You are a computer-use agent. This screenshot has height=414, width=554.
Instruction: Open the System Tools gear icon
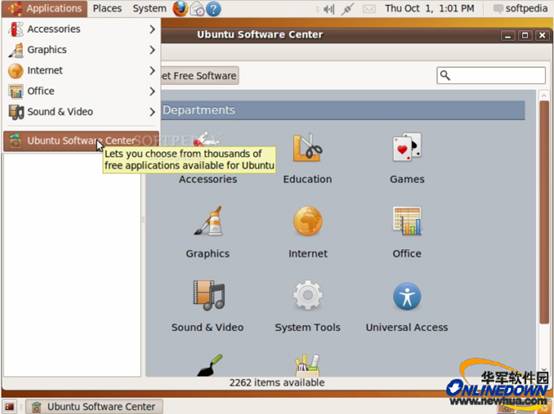(x=308, y=295)
